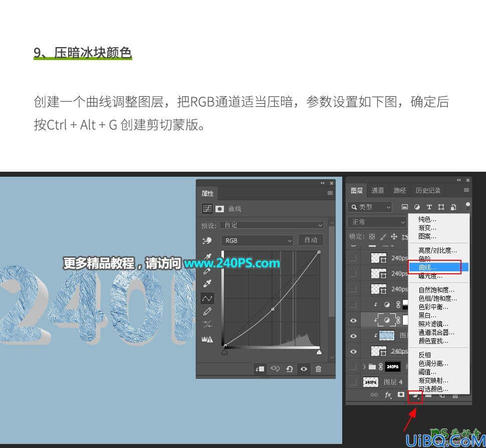Image resolution: width=486 pixels, height=448 pixels.
Task: Hide the visible 240ps smart object layer
Action: 353,351
